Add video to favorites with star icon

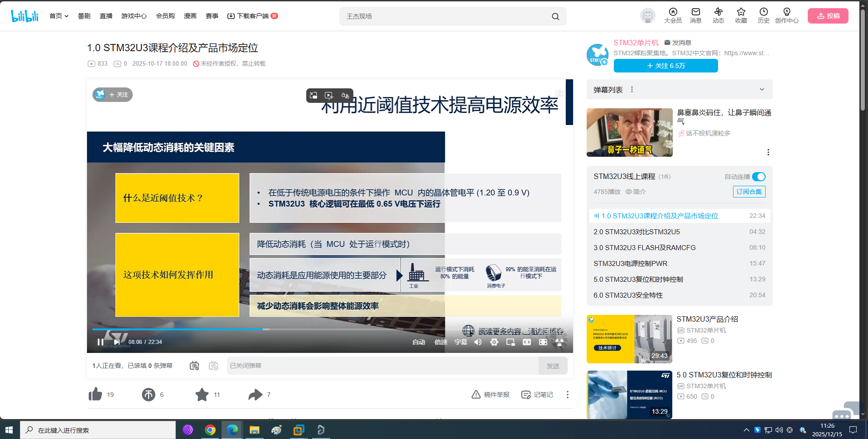tap(202, 395)
